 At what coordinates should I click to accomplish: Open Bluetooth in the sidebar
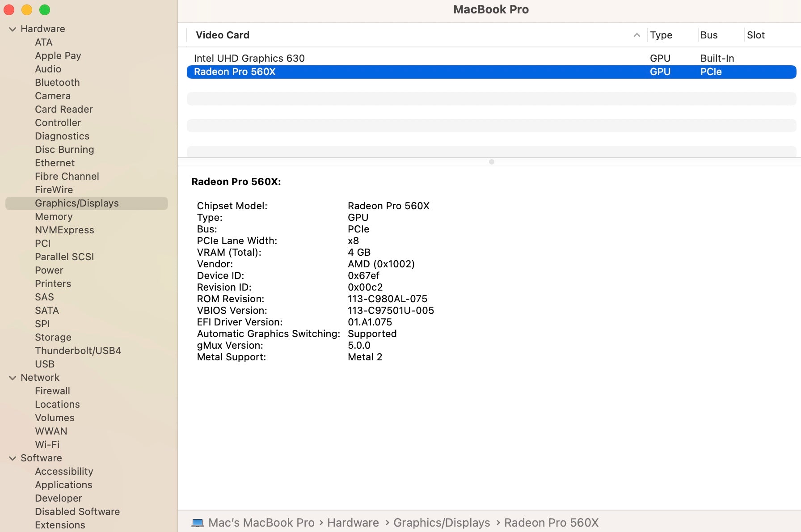tap(57, 83)
